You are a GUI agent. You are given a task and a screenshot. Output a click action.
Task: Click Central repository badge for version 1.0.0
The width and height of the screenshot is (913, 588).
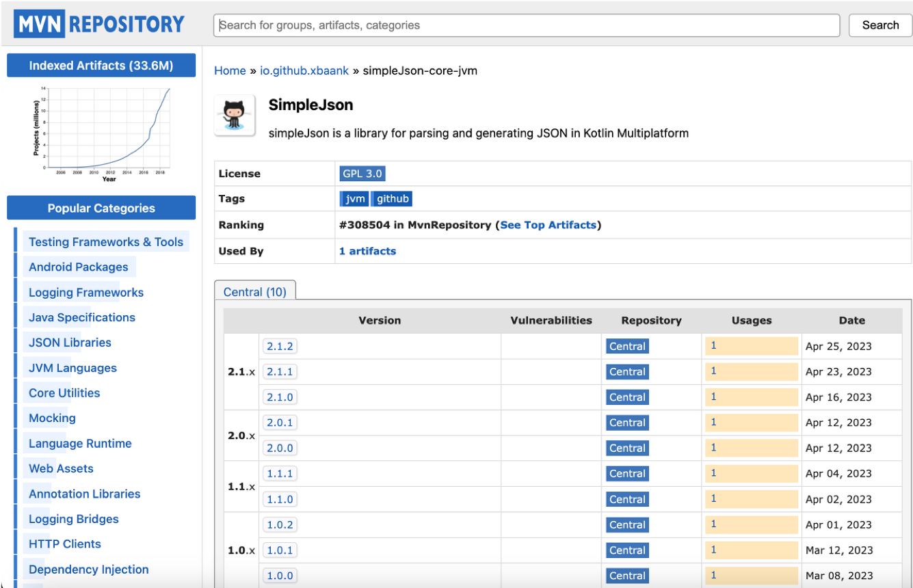pos(627,576)
